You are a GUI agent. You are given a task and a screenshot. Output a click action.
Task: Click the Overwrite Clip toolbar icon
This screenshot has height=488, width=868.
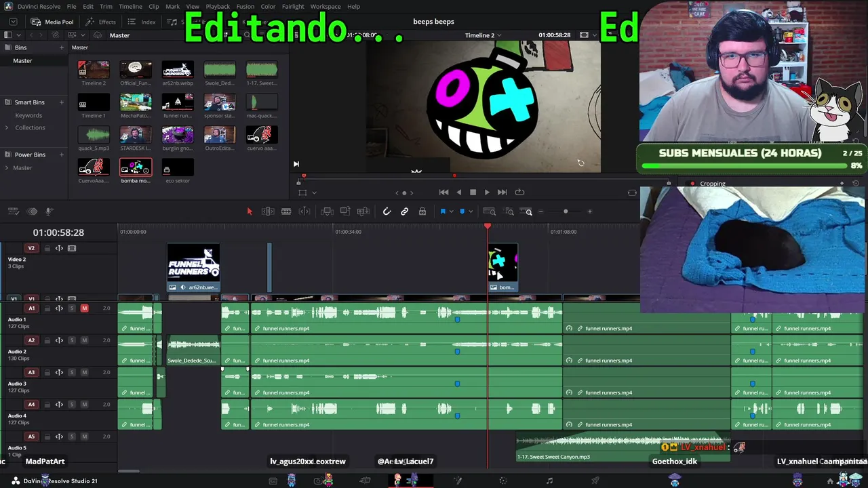[x=345, y=211]
